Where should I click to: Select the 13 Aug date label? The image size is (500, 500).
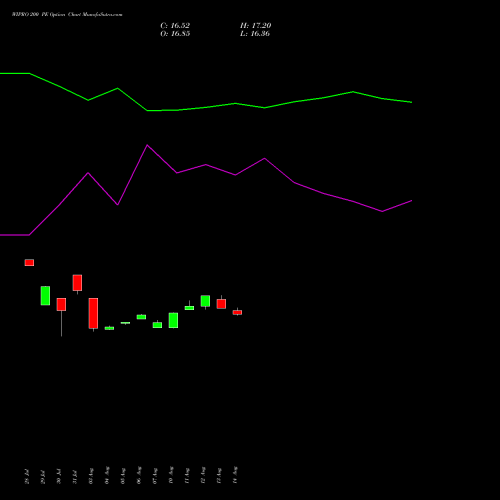click(219, 475)
